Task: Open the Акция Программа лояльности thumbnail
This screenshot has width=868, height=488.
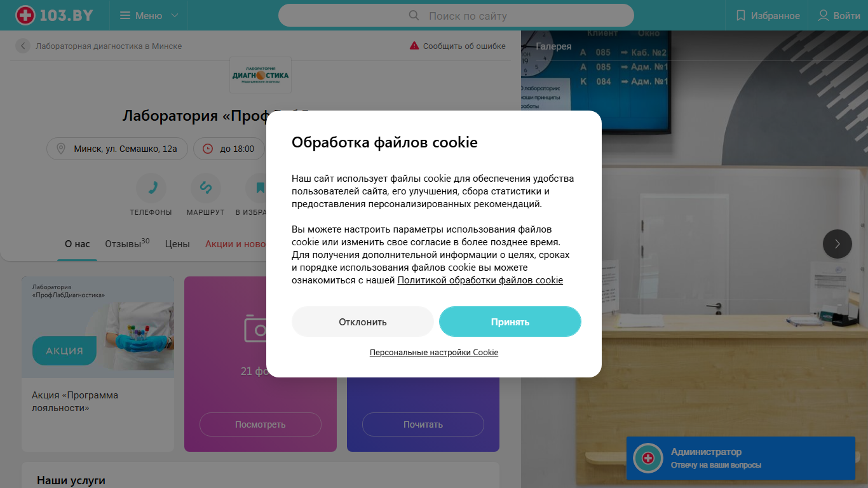Action: 98,327
